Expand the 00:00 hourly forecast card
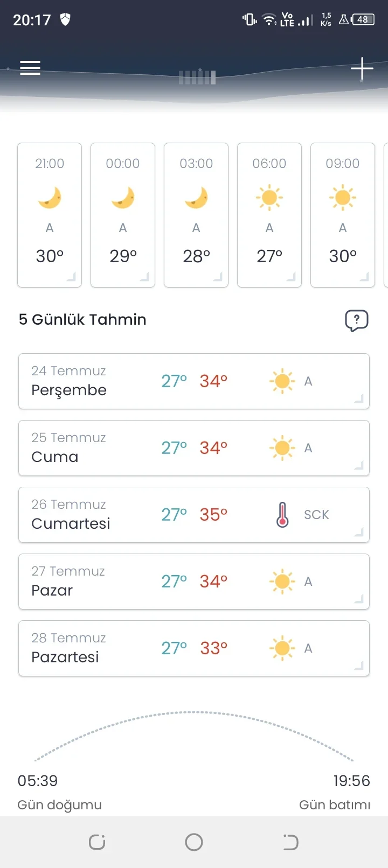 pos(123,215)
